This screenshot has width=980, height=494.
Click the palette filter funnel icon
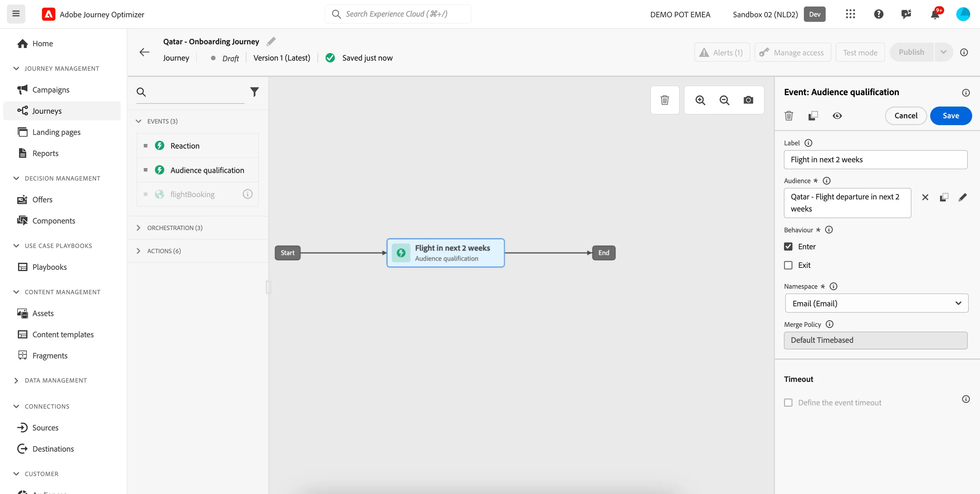coord(254,92)
